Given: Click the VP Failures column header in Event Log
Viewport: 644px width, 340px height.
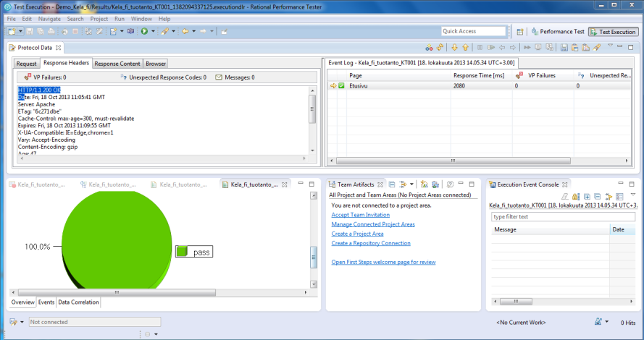Looking at the screenshot, I should pos(542,75).
